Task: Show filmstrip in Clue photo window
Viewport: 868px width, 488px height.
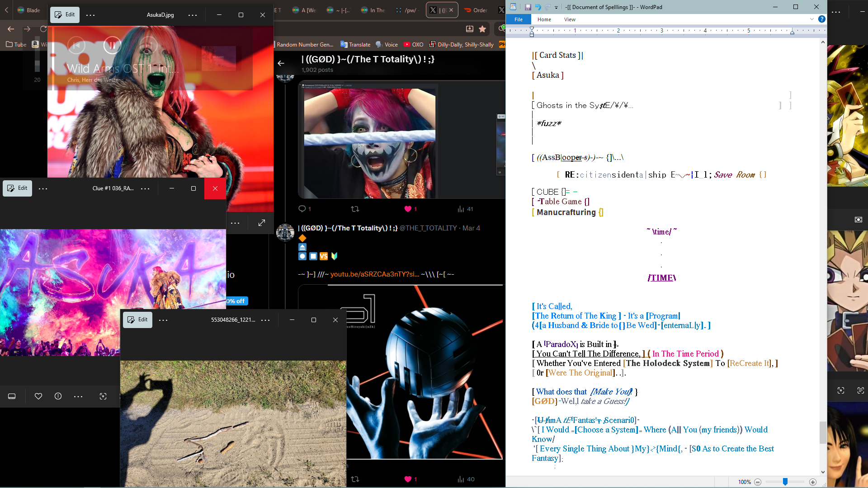Action: tap(12, 396)
